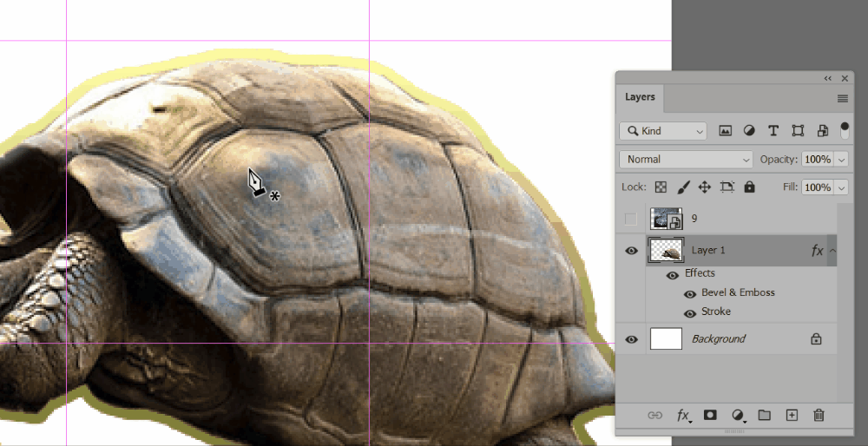Open the Opacity slider dropdown arrow
The width and height of the screenshot is (868, 446).
842,160
